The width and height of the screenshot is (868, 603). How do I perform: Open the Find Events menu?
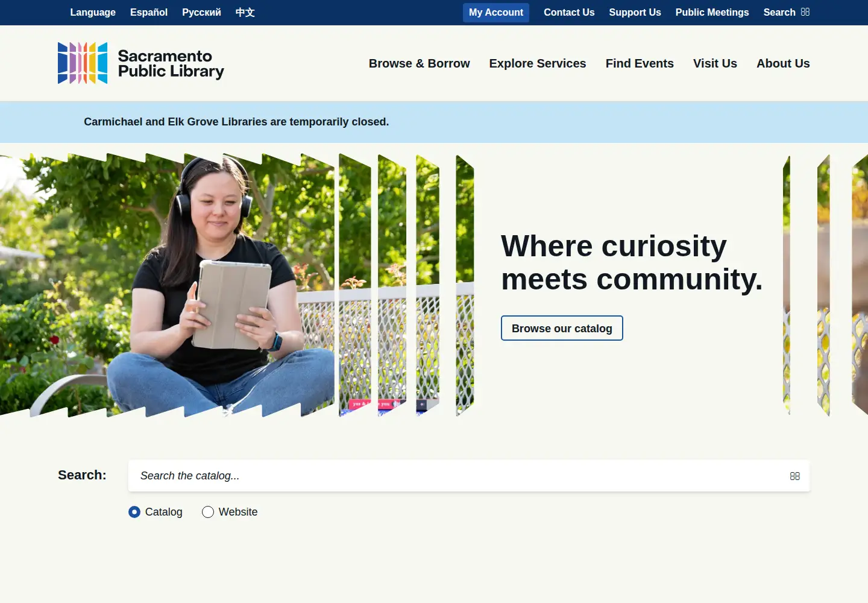click(640, 63)
